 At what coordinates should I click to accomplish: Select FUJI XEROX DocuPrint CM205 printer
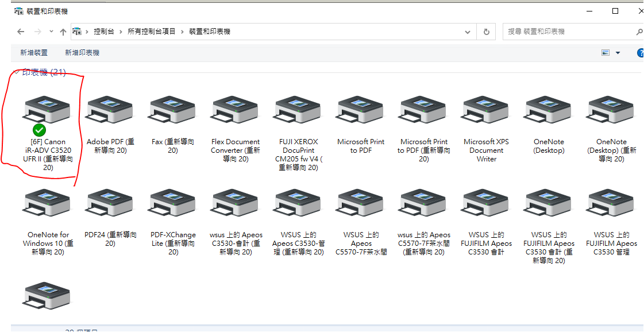[x=298, y=109]
